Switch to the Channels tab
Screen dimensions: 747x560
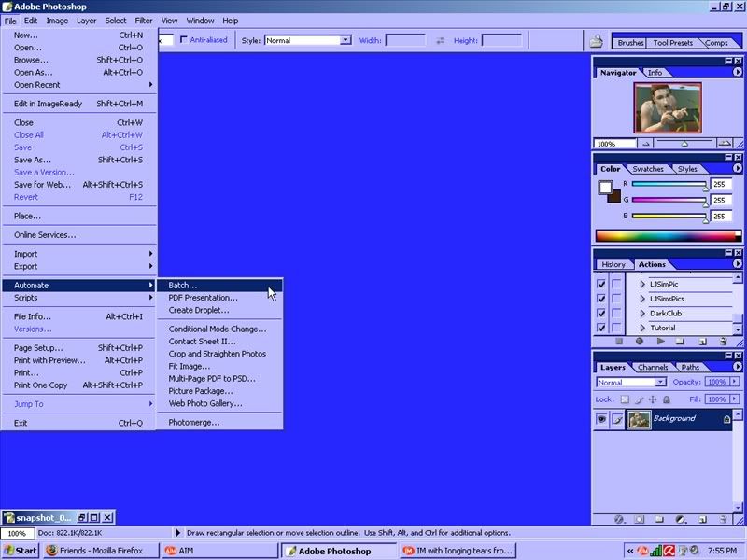pos(652,367)
